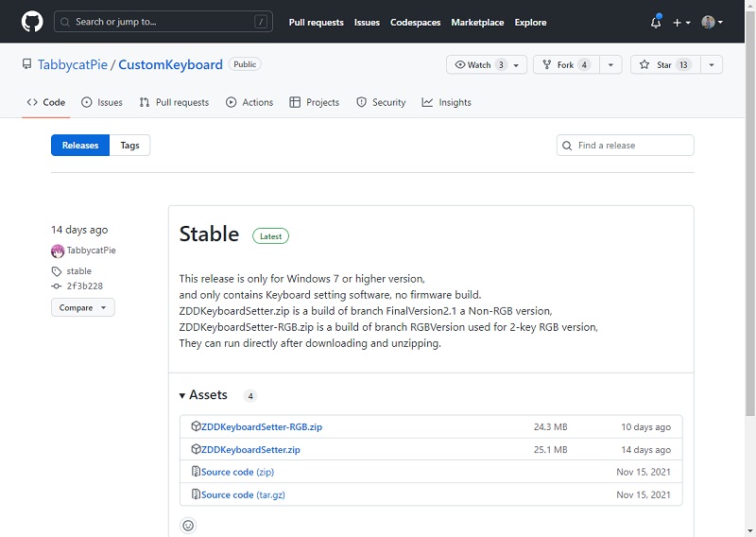The image size is (756, 537).
Task: Switch to the repository Pull requests tab
Action: (x=174, y=102)
